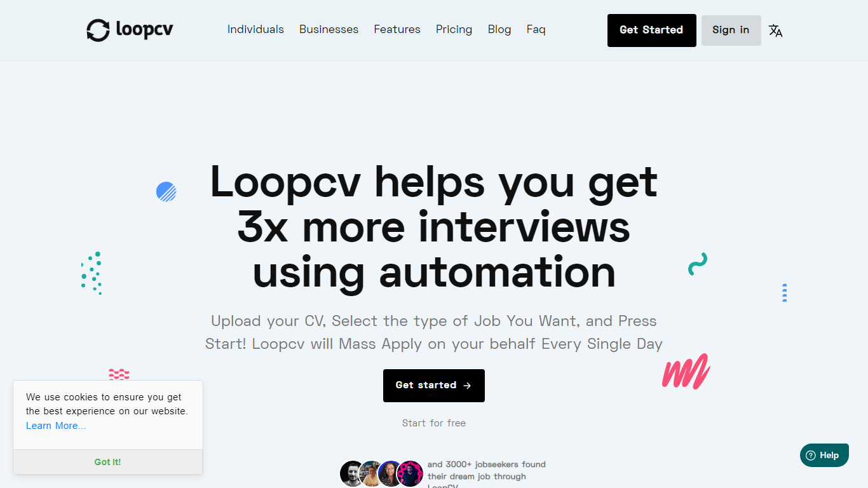Click the Sign in button
Image resolution: width=868 pixels, height=488 pixels.
pos(731,30)
